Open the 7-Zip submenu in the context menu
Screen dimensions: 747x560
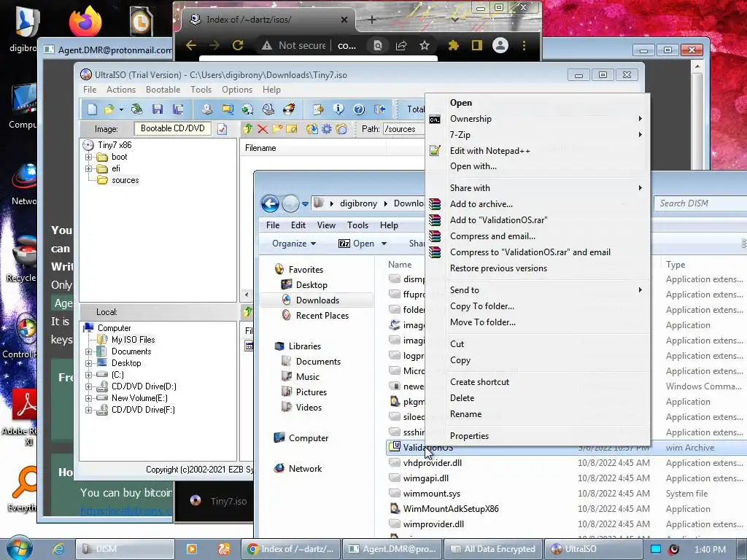click(538, 135)
